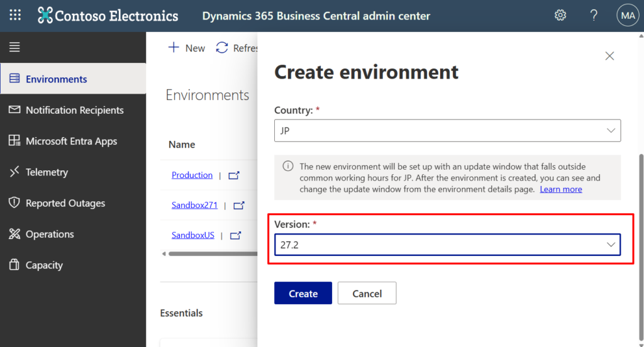This screenshot has height=347, width=644.
Task: Click the info icon in update notice
Action: (x=288, y=167)
